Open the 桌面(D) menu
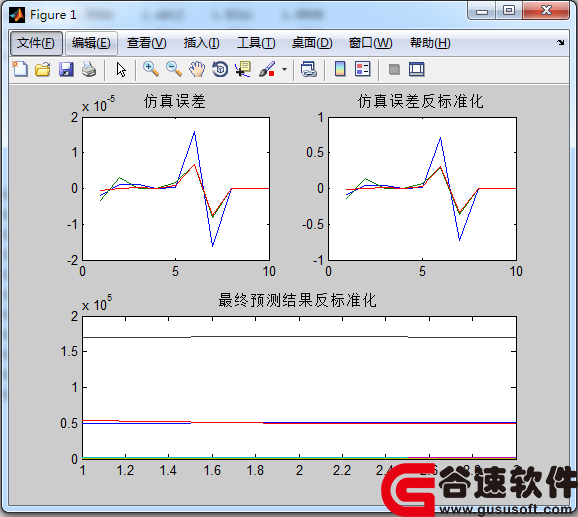Image resolution: width=578 pixels, height=517 pixels. 312,43
